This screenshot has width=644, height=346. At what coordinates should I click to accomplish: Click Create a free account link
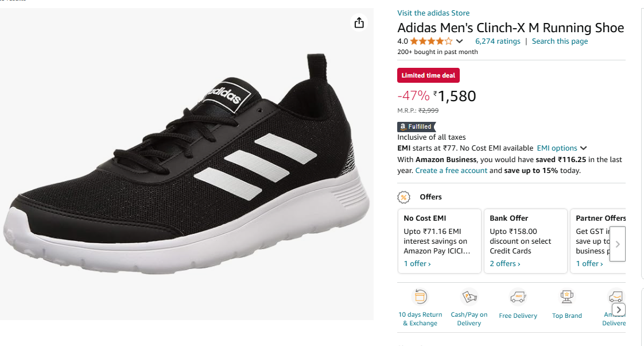click(x=451, y=171)
